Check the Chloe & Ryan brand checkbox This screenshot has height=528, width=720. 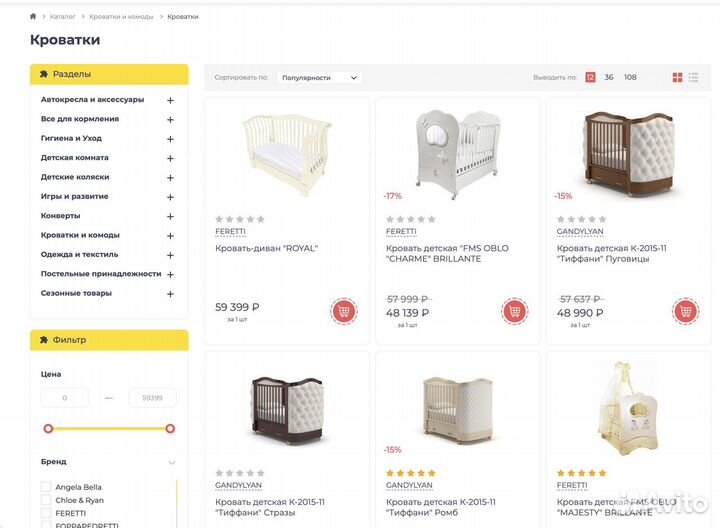pos(46,500)
